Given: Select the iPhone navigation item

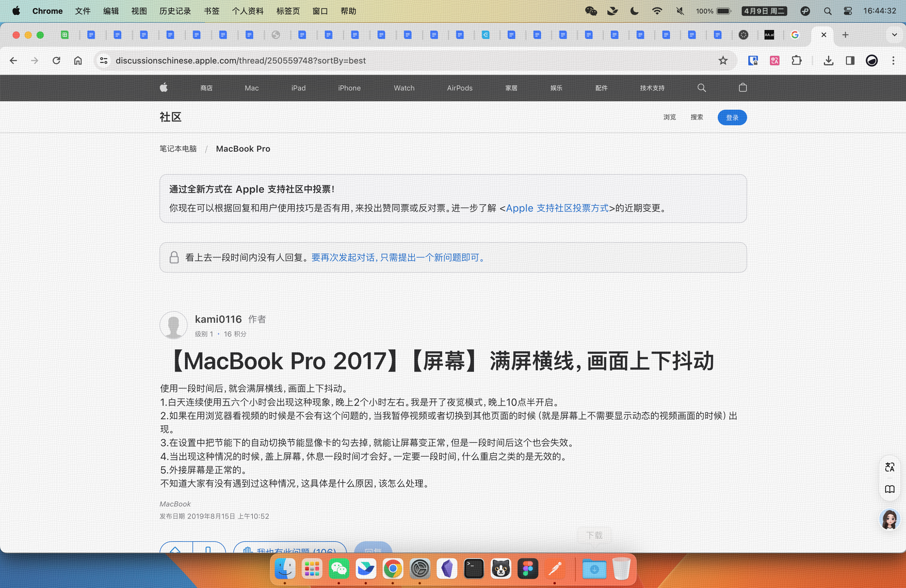Looking at the screenshot, I should click(x=349, y=88).
